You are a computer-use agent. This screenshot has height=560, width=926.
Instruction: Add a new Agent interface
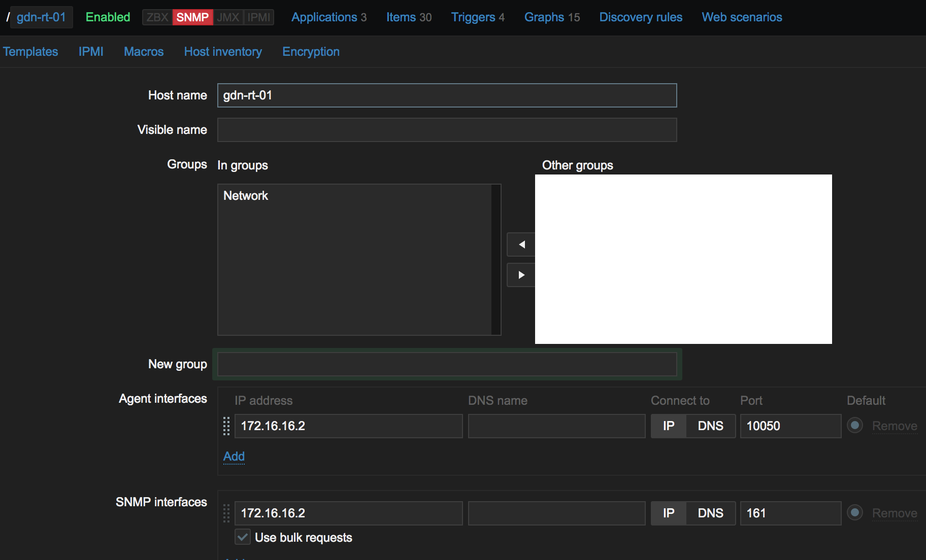point(234,456)
